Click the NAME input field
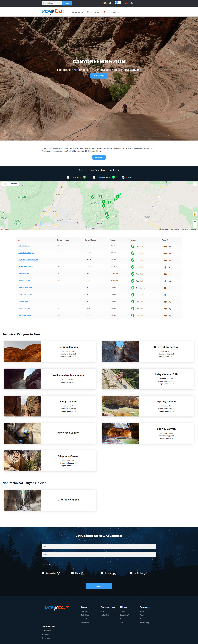Viewport: 198px width, 644px height. coord(99,547)
